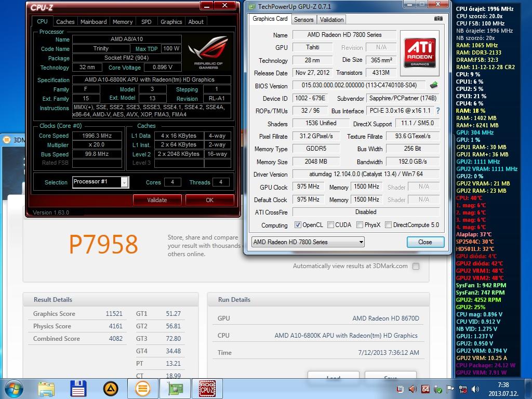Viewport: 532px width, 399px height.
Task: Click the Graphics Score 11521 value
Action: pos(114,313)
